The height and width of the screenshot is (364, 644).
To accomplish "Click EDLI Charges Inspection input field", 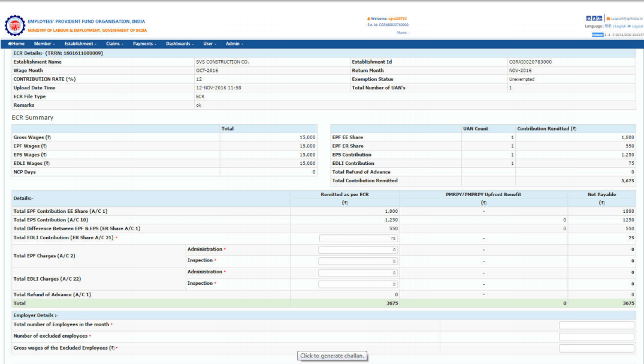I will click(x=358, y=284).
